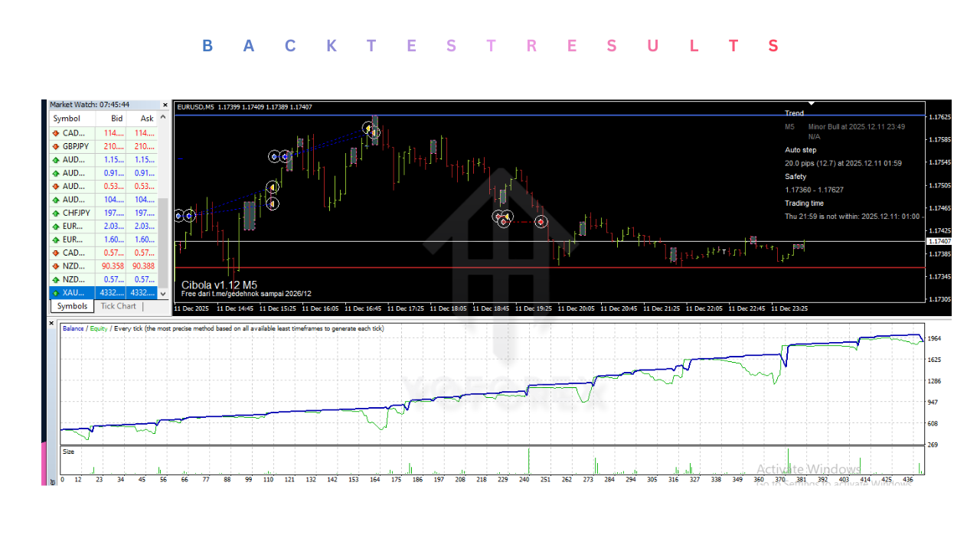Click the red arrow on AUD 0.53 row
Viewport: 980px width, 551px height.
[56, 186]
